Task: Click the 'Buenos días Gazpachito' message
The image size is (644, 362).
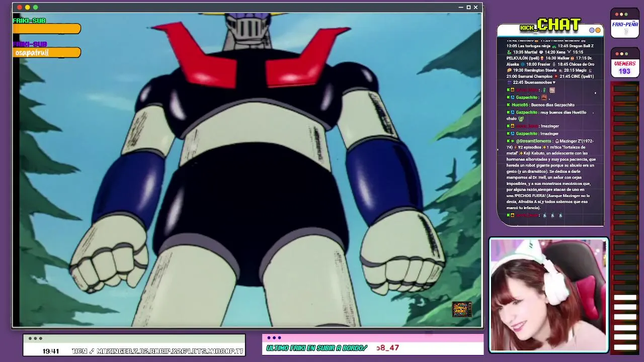Action: pos(552,105)
